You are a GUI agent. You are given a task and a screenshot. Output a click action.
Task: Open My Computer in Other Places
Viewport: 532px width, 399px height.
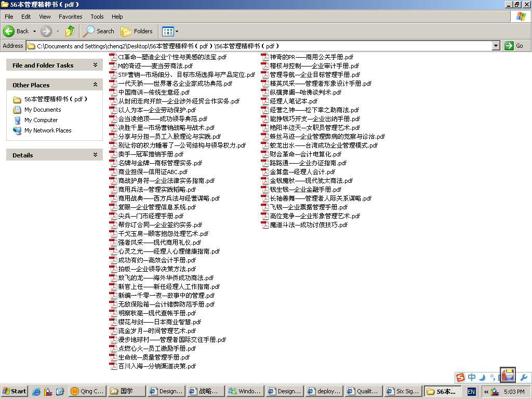click(41, 120)
